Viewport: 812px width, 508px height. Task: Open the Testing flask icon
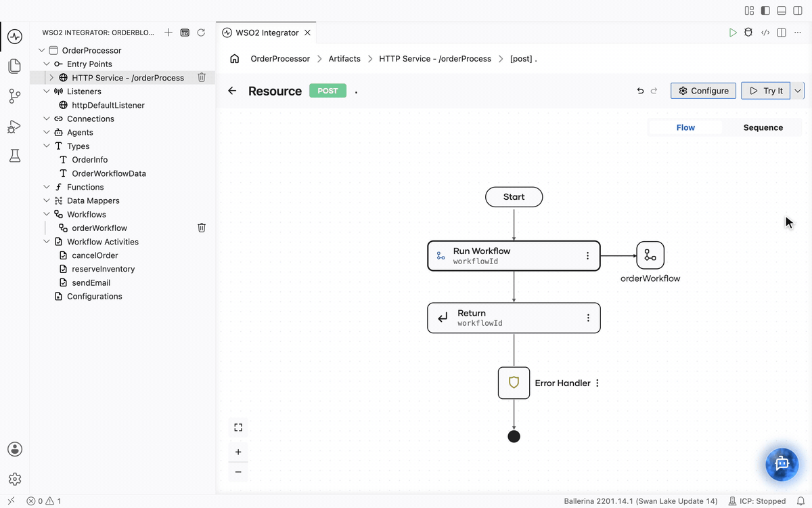pos(15,156)
